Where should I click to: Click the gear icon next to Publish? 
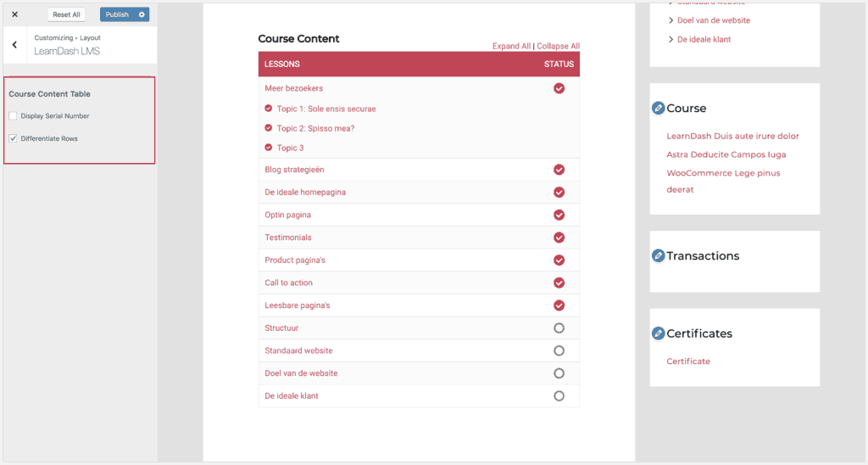(x=142, y=14)
